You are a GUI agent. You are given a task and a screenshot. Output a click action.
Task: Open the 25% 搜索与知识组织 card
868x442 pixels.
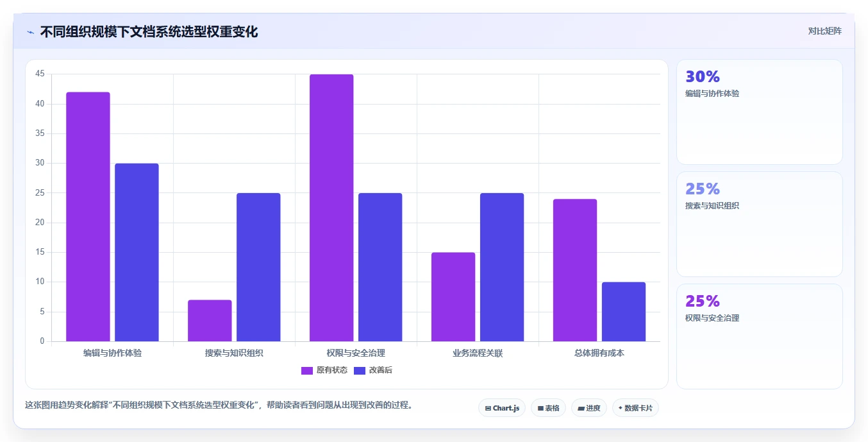pos(760,224)
